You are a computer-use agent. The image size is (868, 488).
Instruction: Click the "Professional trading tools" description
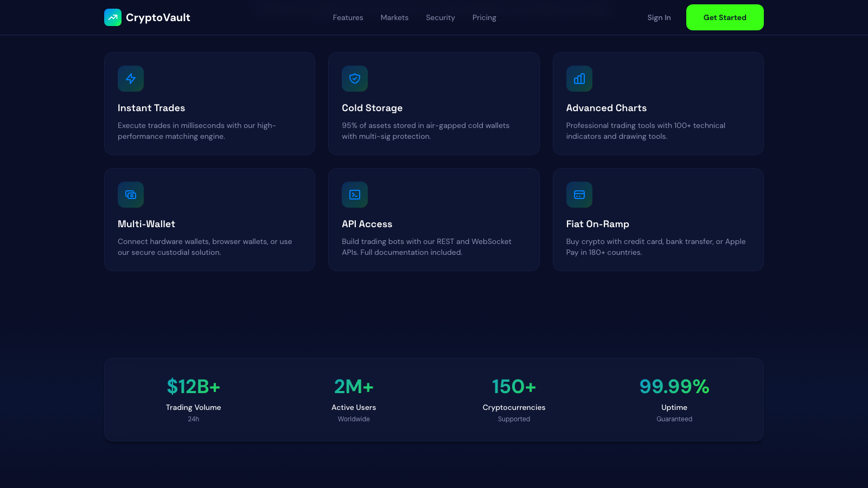(646, 131)
